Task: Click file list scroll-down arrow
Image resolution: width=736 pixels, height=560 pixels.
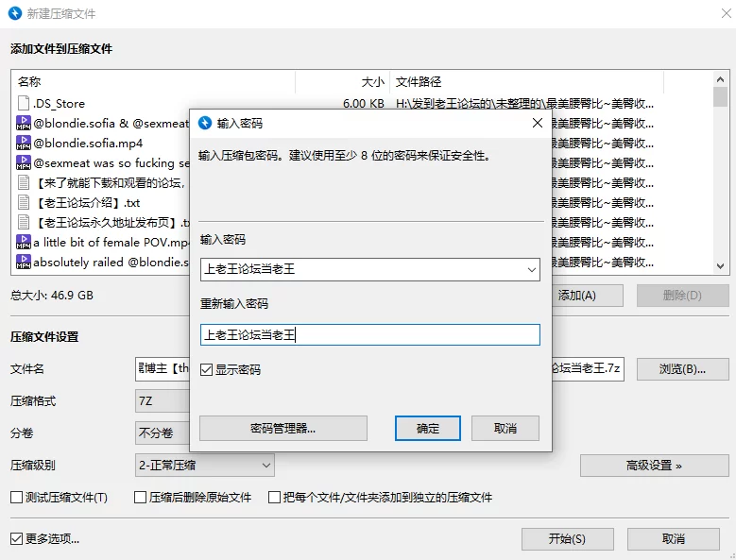Action: 720,266
